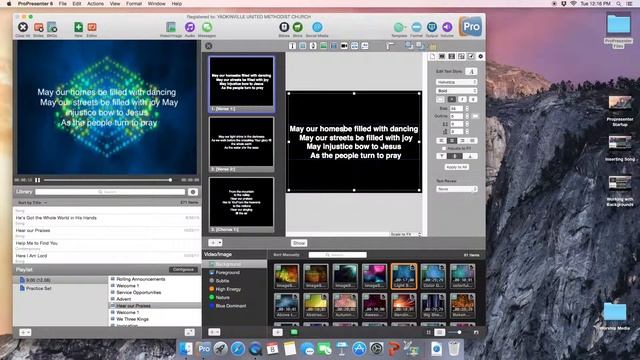Open the Messages toolbar icon
640x360 pixels.
[207, 27]
